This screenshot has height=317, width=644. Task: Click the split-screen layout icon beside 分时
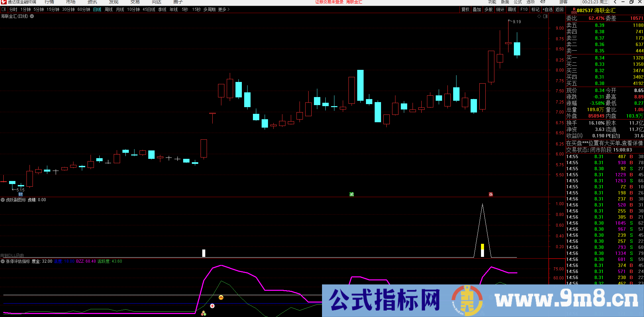pos(4,9)
